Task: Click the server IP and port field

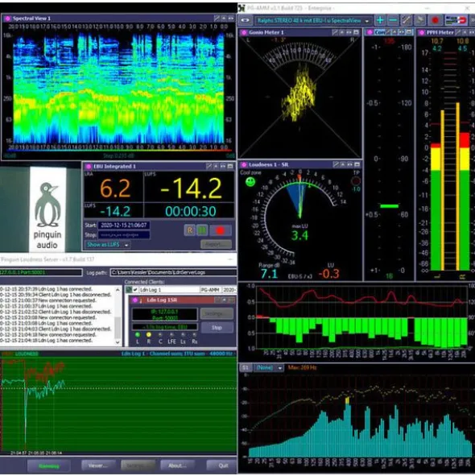Action: click(x=41, y=272)
